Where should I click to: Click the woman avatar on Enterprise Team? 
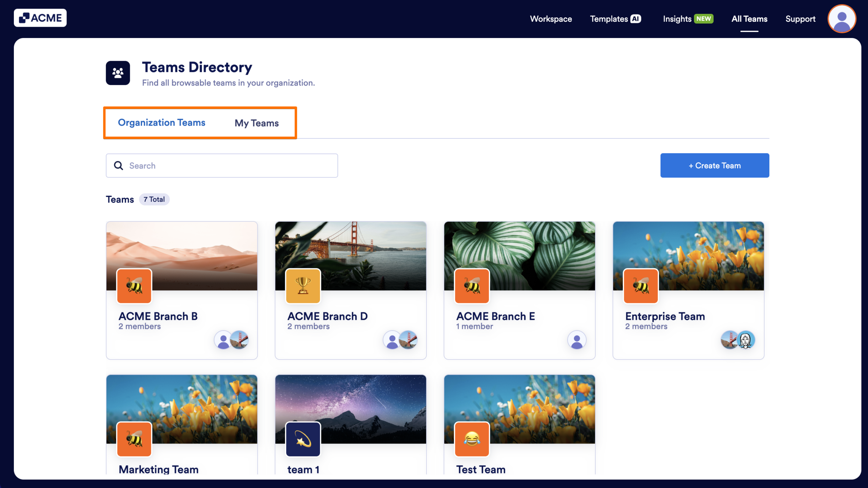746,340
